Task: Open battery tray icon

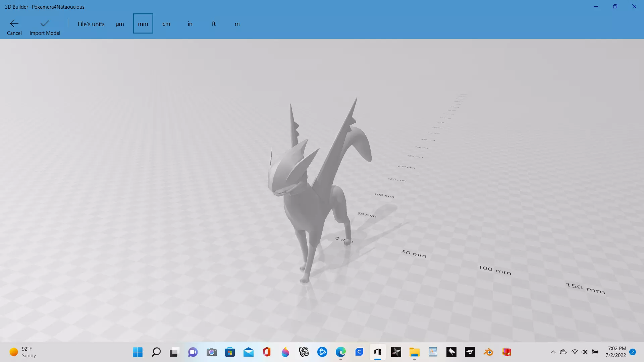Action: (595, 352)
